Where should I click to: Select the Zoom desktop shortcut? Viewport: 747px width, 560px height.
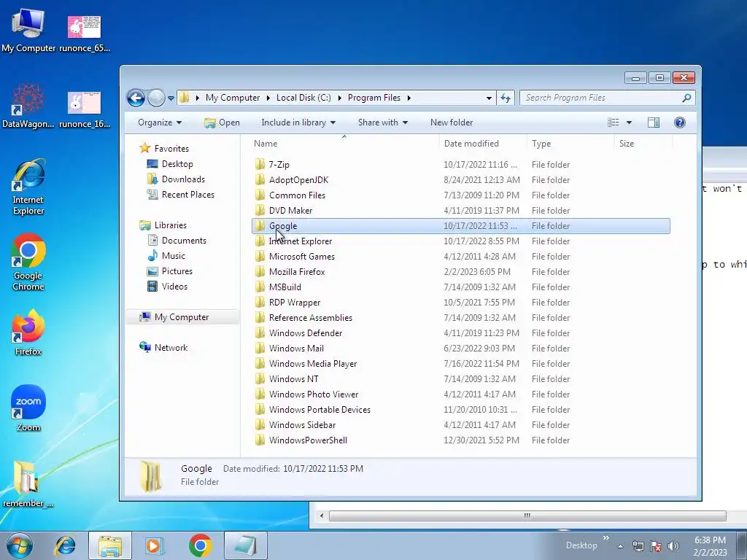click(28, 408)
